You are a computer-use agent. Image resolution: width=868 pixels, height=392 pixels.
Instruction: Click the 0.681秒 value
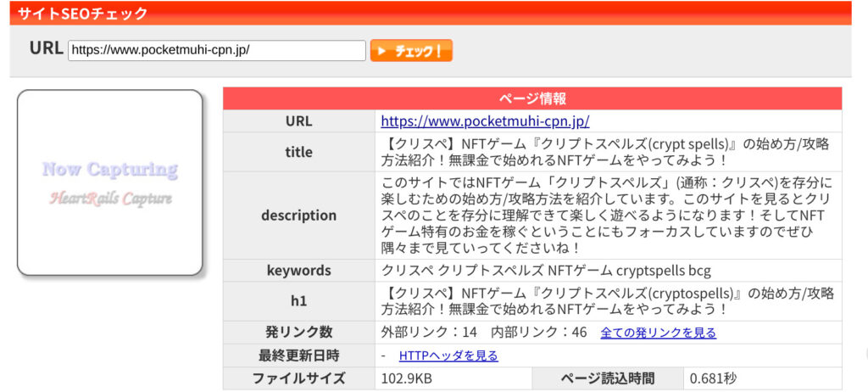click(x=713, y=378)
